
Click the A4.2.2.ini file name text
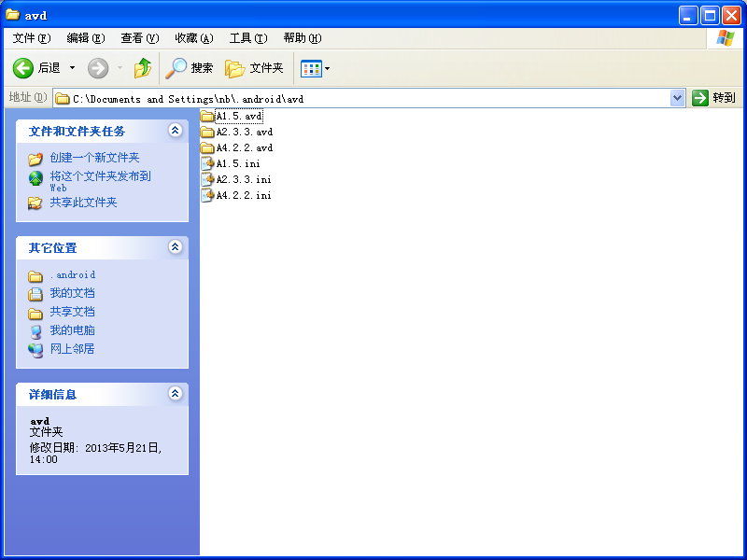[244, 195]
